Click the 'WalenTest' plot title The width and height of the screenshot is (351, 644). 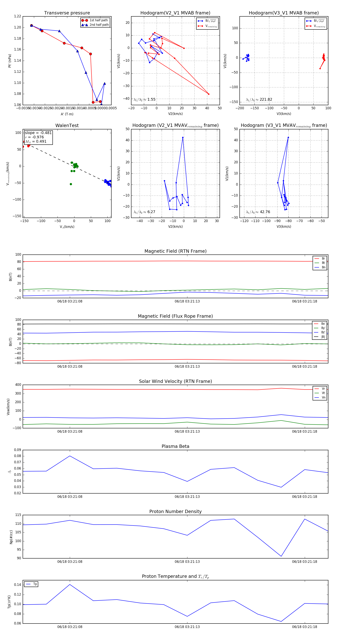[67, 125]
